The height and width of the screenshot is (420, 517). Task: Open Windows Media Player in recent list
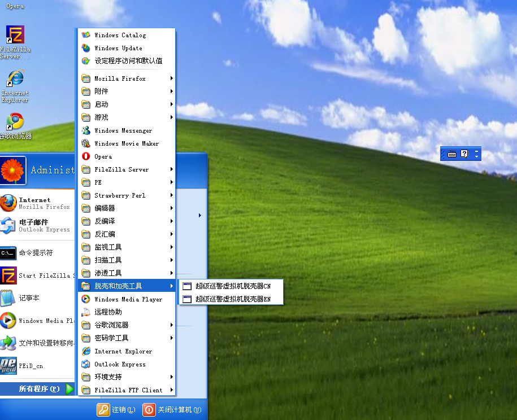click(x=37, y=321)
